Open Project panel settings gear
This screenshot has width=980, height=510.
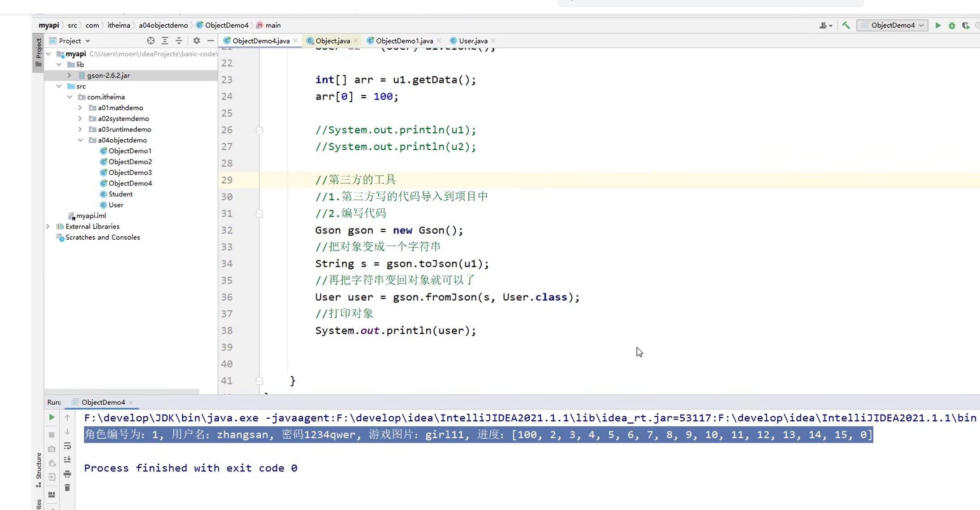pos(196,41)
